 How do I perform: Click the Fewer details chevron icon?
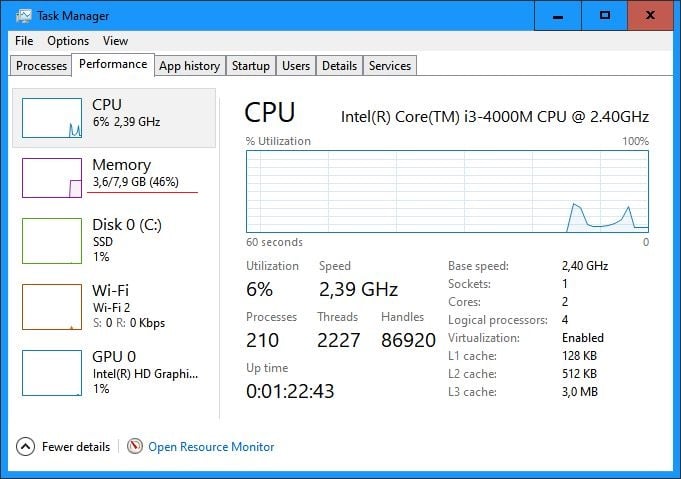25,446
